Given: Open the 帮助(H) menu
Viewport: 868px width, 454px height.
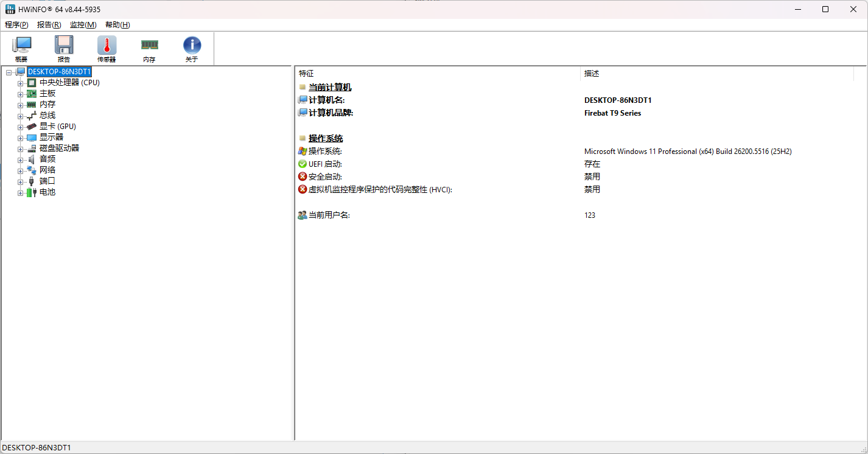Looking at the screenshot, I should click(117, 25).
